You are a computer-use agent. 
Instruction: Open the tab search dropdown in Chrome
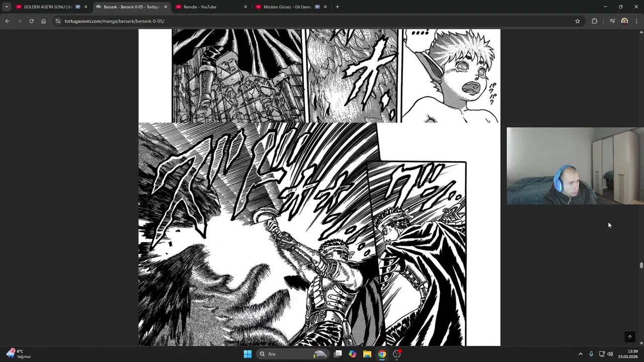click(7, 7)
